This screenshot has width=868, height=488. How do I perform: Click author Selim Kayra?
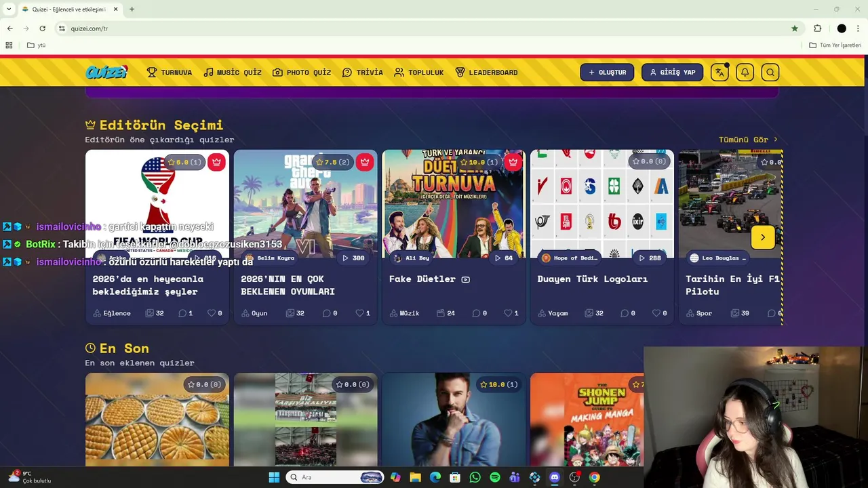270,258
